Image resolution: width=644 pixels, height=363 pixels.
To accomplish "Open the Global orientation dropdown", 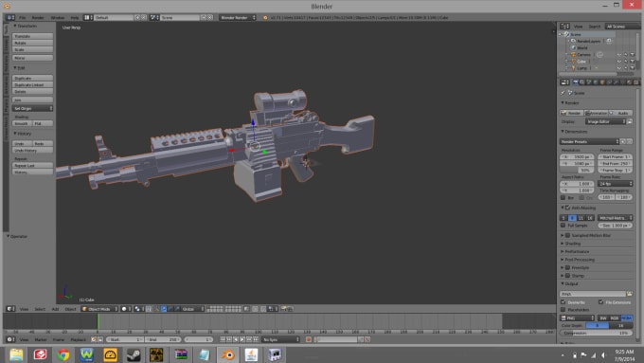I will [192, 309].
